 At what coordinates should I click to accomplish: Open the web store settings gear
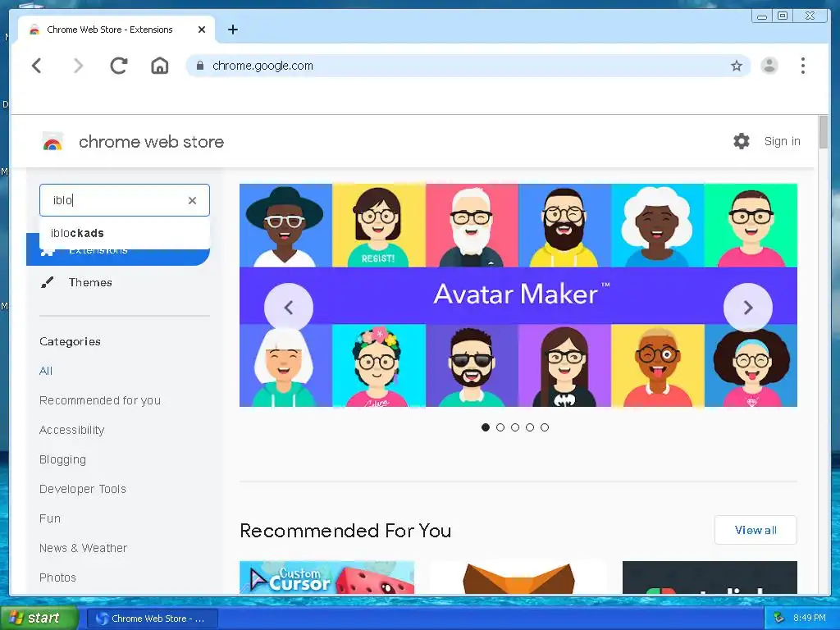(742, 141)
